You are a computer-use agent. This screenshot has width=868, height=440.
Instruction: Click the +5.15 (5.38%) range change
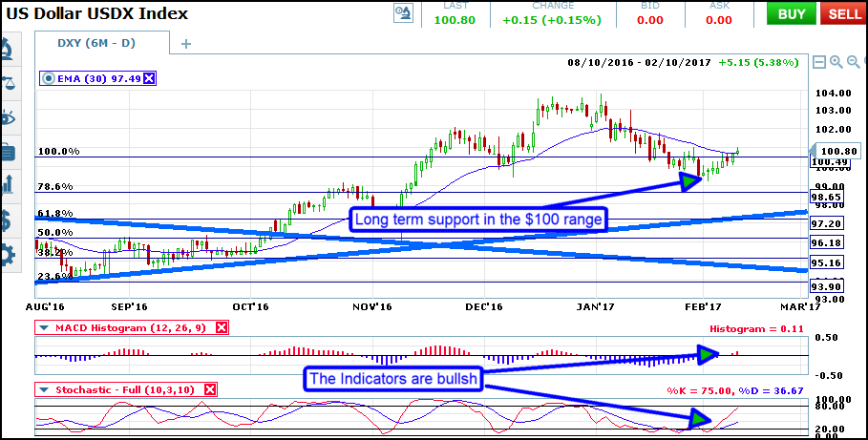[x=758, y=63]
